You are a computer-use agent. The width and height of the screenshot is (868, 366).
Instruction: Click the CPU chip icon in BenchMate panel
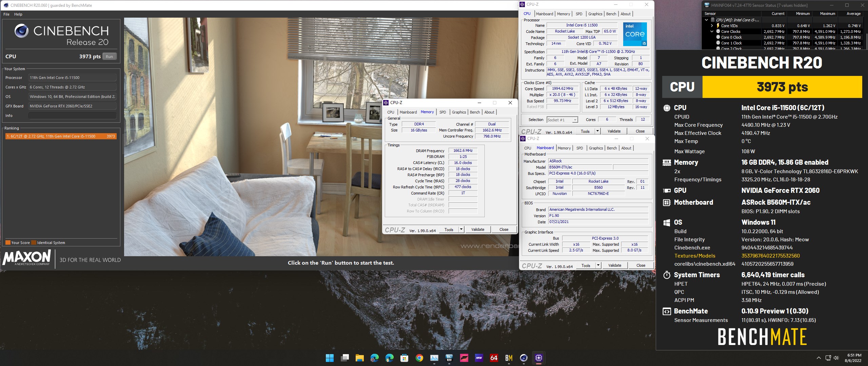pos(667,108)
